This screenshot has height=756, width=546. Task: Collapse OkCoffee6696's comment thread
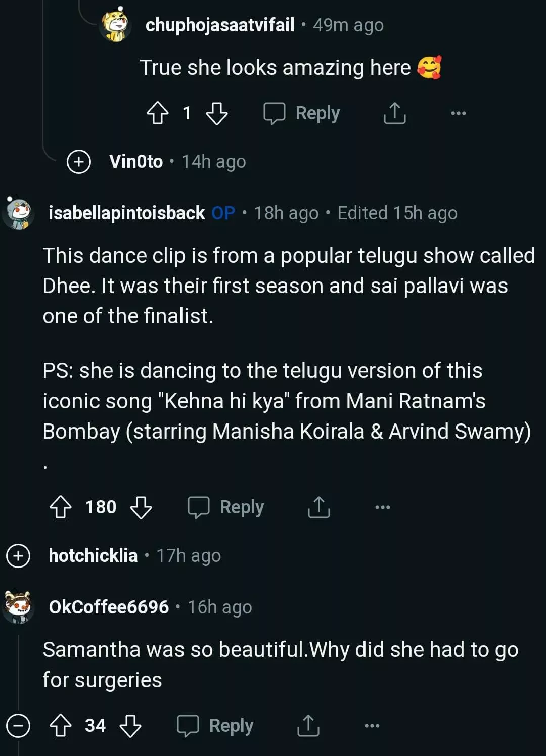[18, 726]
